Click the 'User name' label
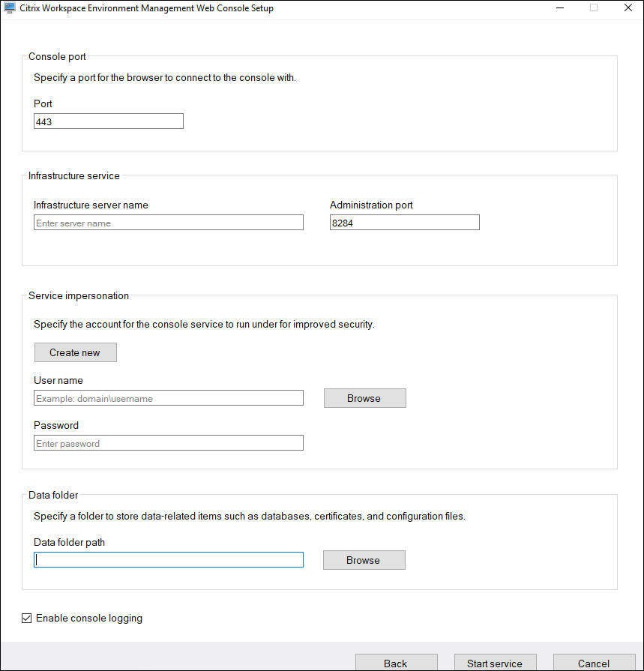 pos(58,380)
